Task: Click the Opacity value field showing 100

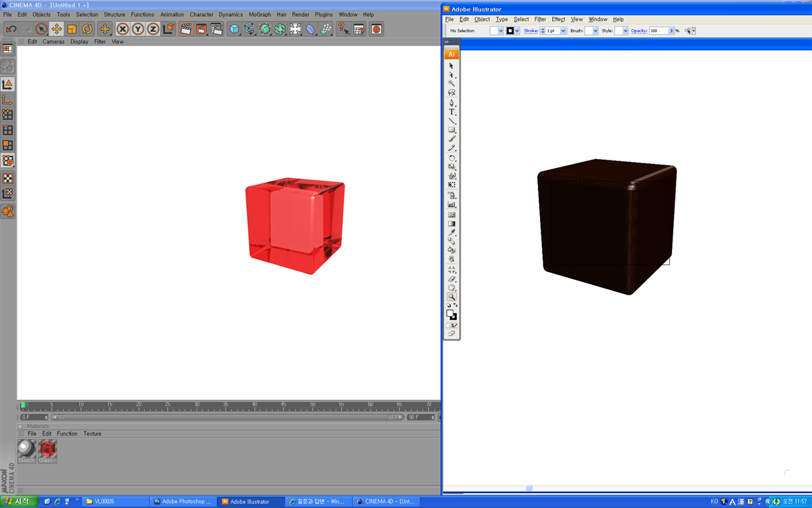Action: 658,31
